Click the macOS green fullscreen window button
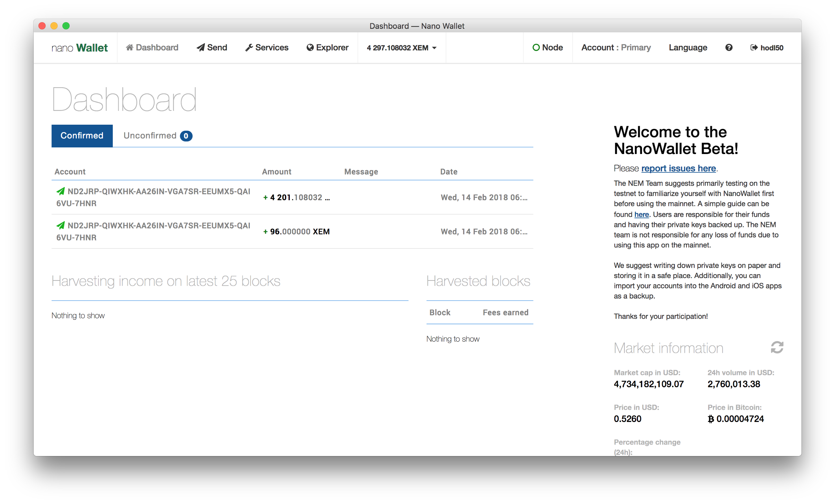This screenshot has height=504, width=835. click(x=66, y=26)
